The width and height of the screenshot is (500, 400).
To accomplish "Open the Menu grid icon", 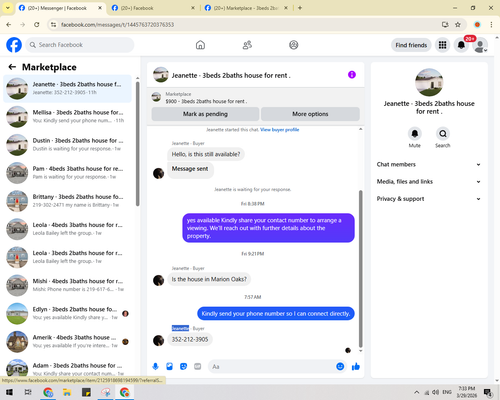I will pyautogui.click(x=442, y=45).
